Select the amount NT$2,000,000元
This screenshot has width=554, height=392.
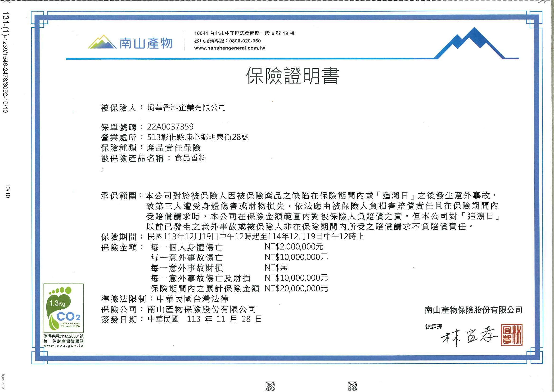click(294, 247)
